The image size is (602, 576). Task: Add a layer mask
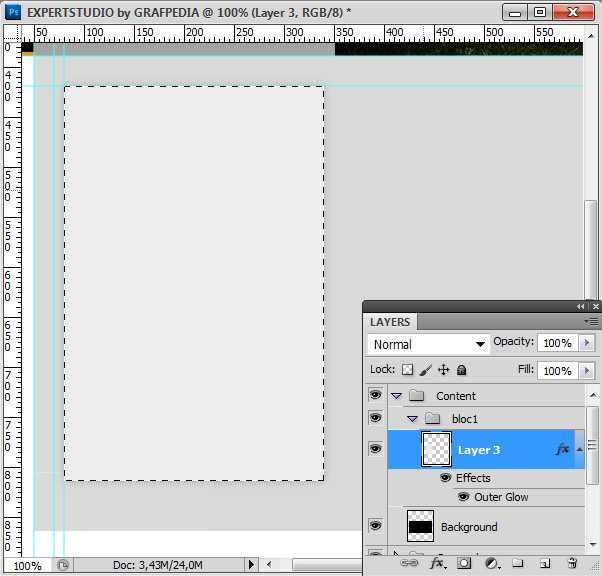click(x=464, y=563)
